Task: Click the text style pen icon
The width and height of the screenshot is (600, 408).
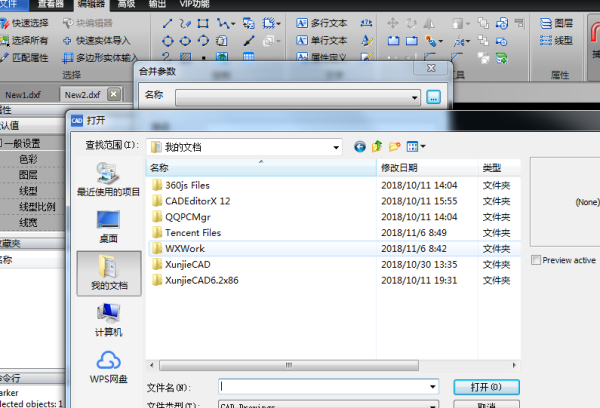Action: click(x=366, y=41)
